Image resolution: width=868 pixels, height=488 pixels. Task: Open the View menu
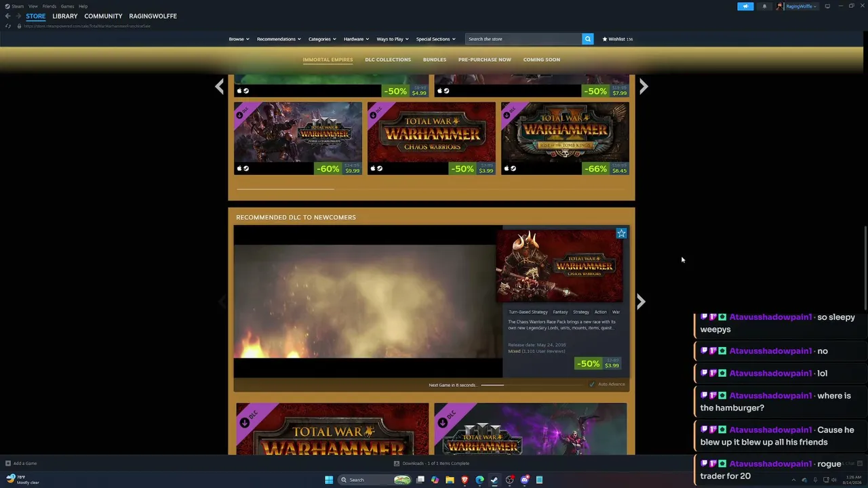click(33, 6)
